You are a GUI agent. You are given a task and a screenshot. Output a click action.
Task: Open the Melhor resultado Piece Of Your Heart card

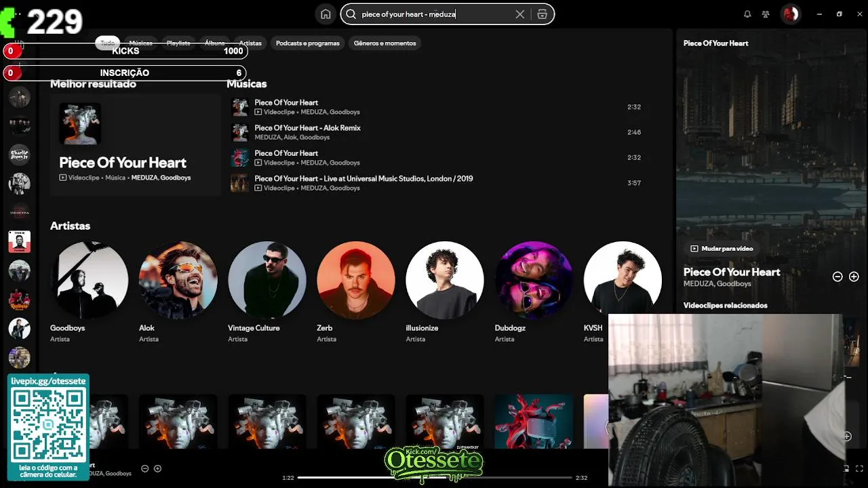tap(135, 145)
